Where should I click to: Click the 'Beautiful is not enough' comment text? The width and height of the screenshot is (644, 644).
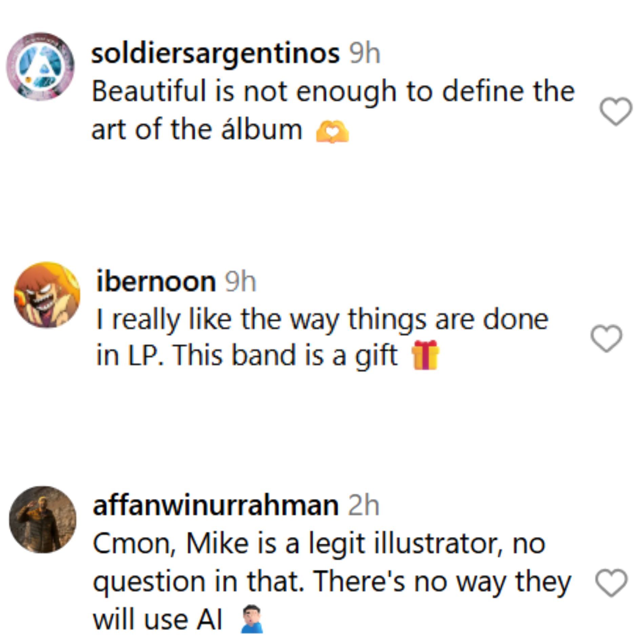pos(333,92)
